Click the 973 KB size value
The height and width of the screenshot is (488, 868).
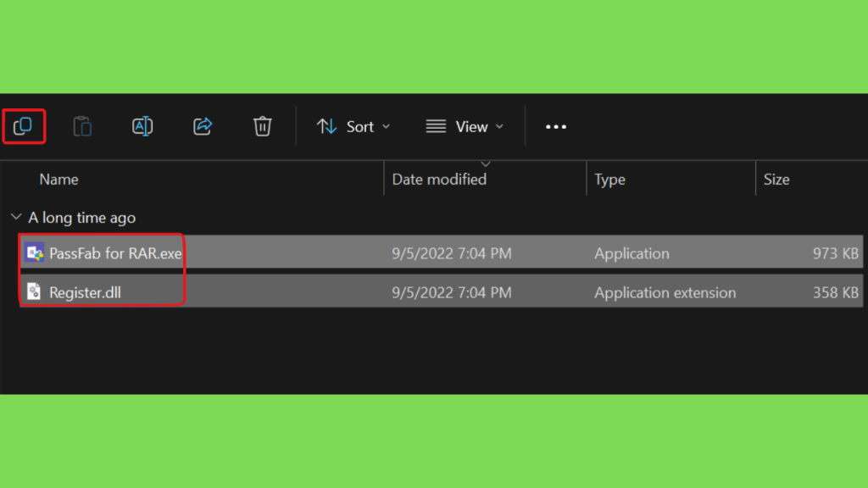pyautogui.click(x=835, y=253)
